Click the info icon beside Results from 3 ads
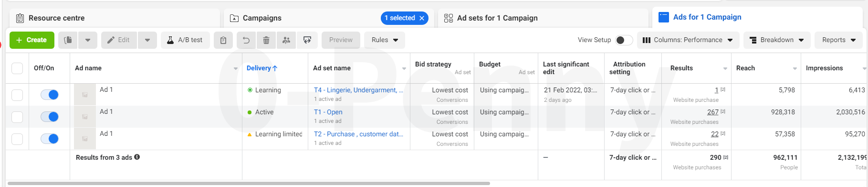 point(137,157)
